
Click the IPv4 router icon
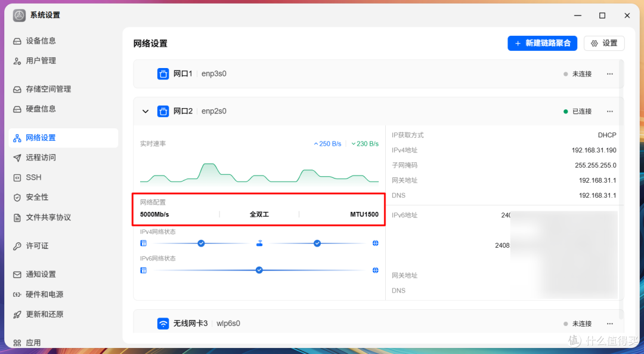point(259,244)
